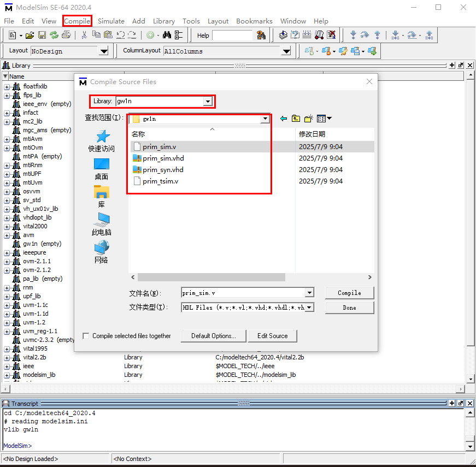Select the gw1n (empty) library

coord(42,244)
